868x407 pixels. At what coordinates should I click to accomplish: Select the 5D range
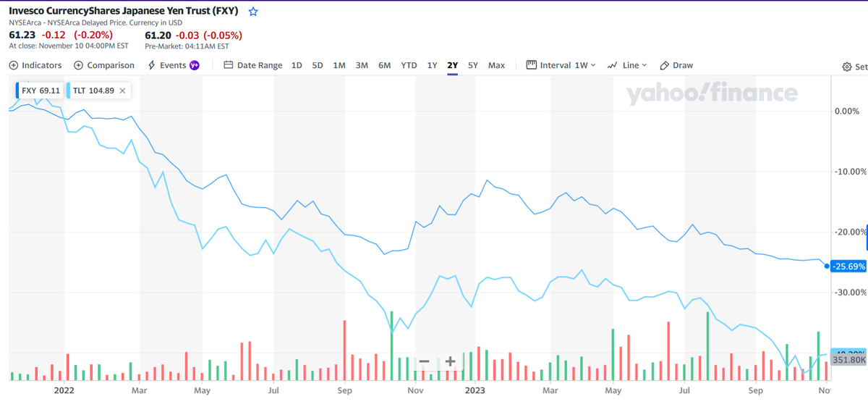pyautogui.click(x=318, y=65)
